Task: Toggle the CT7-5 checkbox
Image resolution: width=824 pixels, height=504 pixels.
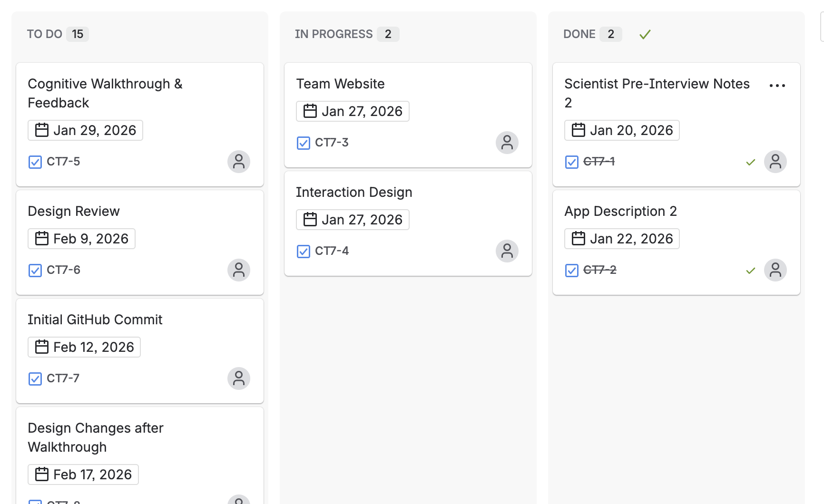Action: [35, 162]
